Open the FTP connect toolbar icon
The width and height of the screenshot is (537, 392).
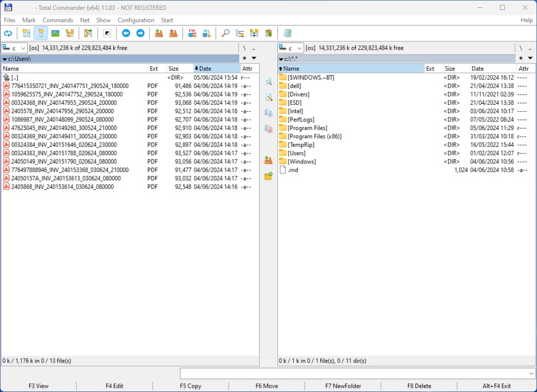click(192, 33)
